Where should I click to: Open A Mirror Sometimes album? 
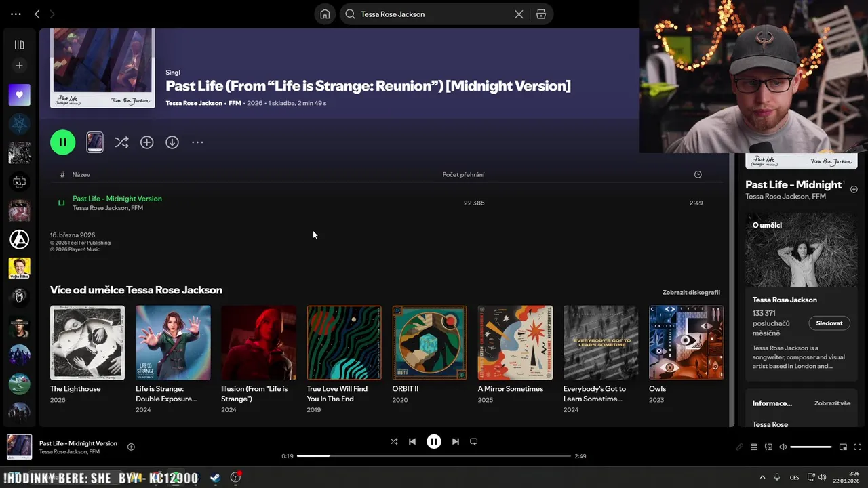515,342
